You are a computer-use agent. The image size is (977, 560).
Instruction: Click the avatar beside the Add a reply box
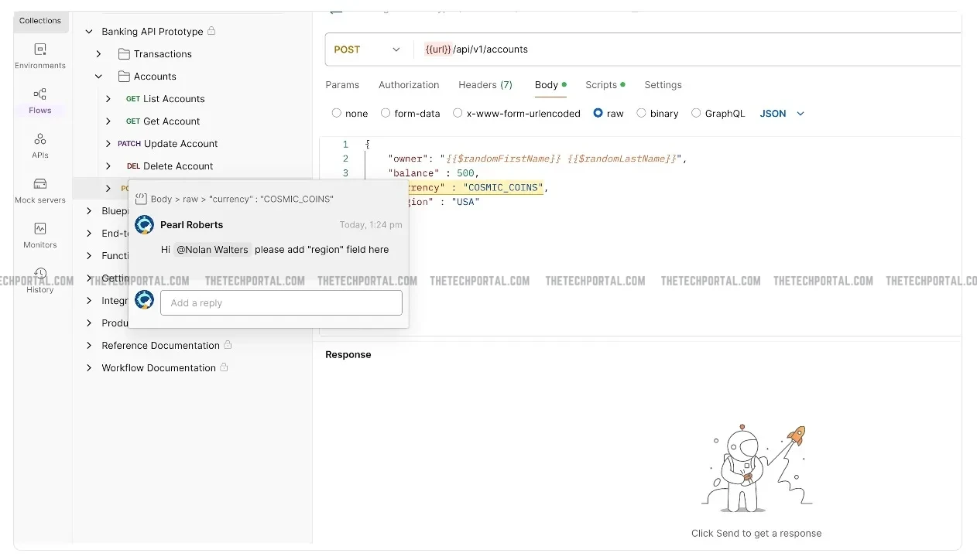tap(144, 300)
